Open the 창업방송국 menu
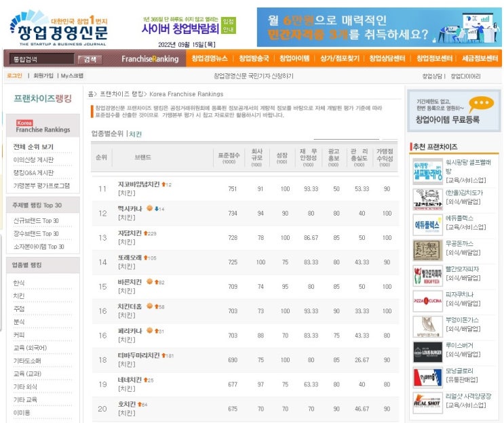 point(254,58)
